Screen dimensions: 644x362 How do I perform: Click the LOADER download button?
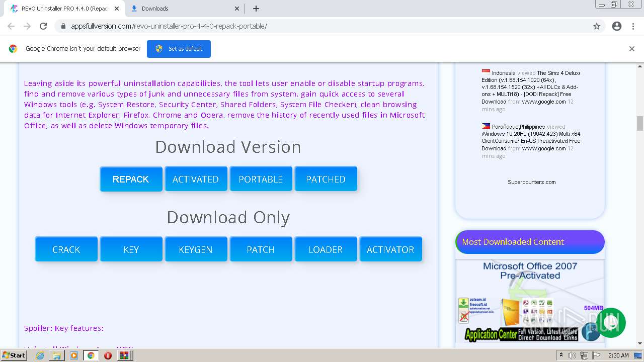(x=326, y=249)
